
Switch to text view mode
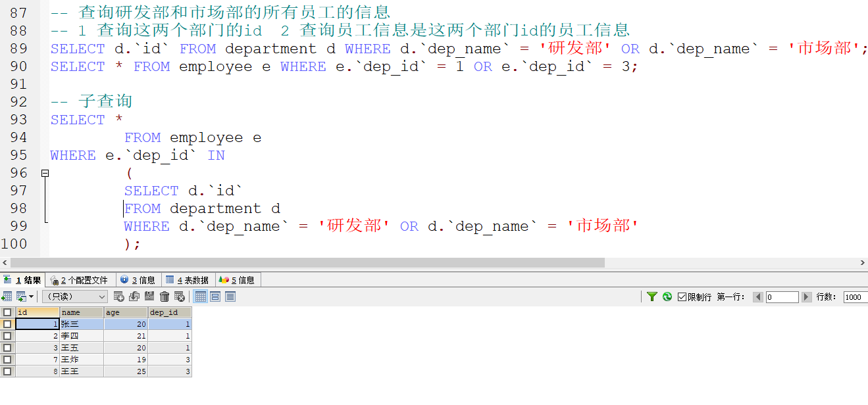(x=232, y=297)
